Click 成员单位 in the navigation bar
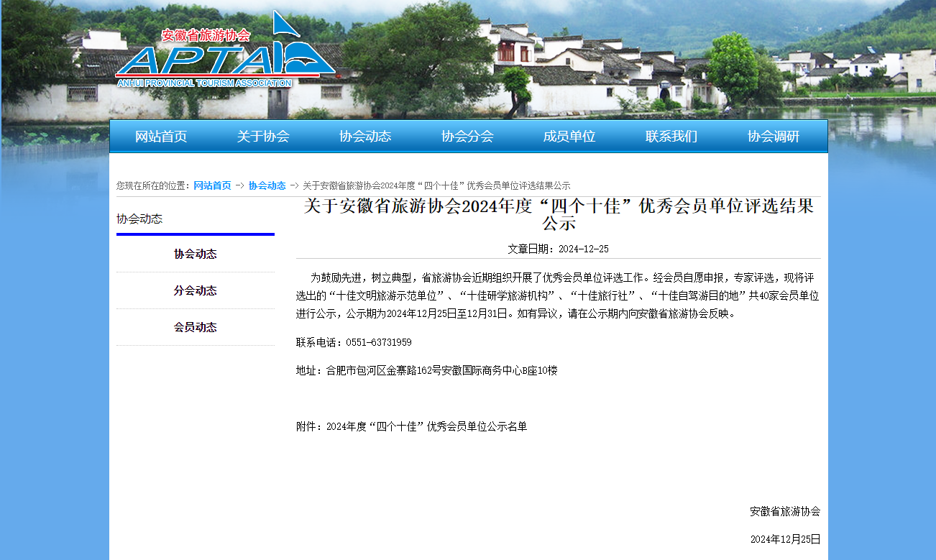This screenshot has width=936, height=560. click(x=569, y=137)
